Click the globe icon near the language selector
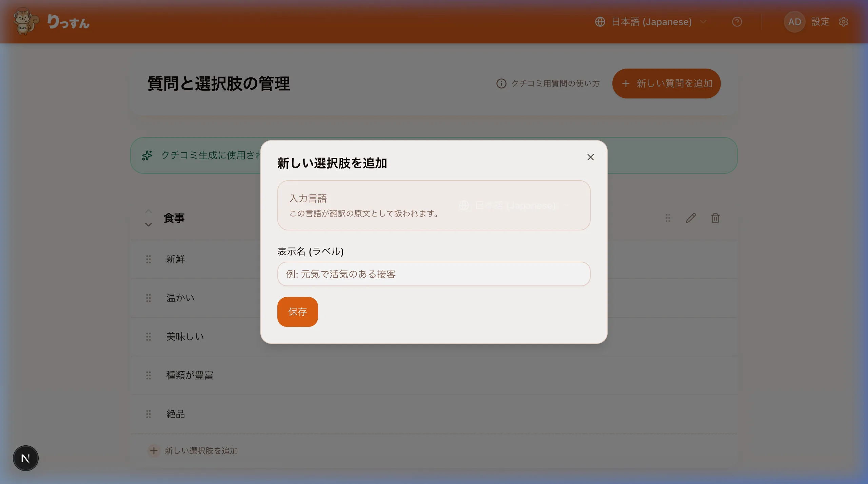The image size is (868, 484). (600, 22)
